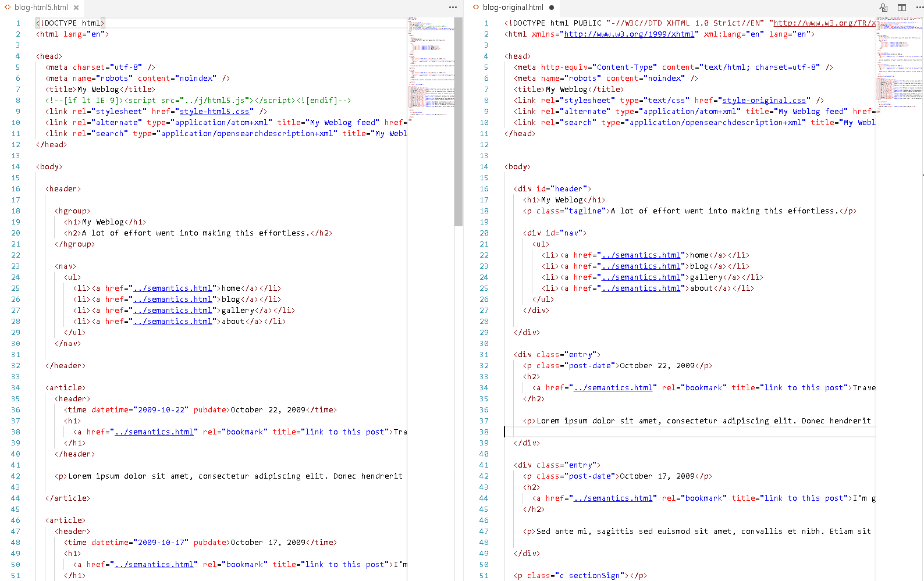Click the IE conditional comment line with html5.js
Image resolution: width=924 pixels, height=581 pixels.
pos(198,100)
